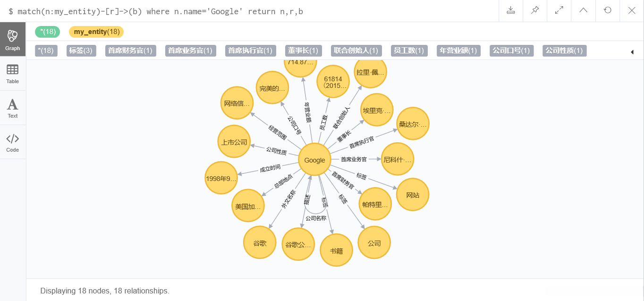
Task: Click the 上市公司 graph node
Action: [x=234, y=142]
